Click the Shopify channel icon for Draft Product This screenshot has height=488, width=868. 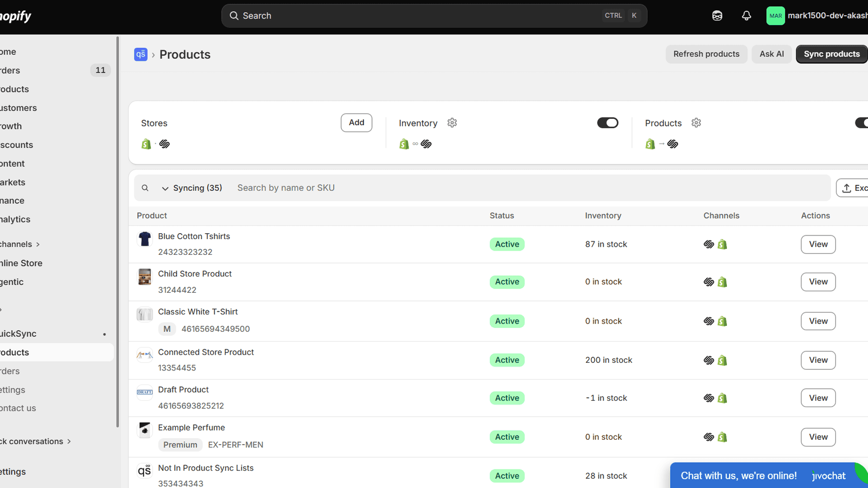click(x=722, y=398)
